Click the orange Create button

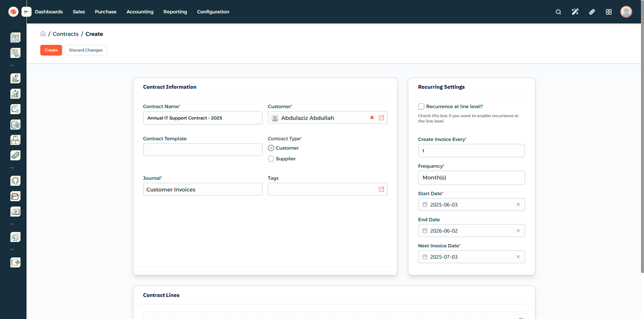[x=51, y=50]
